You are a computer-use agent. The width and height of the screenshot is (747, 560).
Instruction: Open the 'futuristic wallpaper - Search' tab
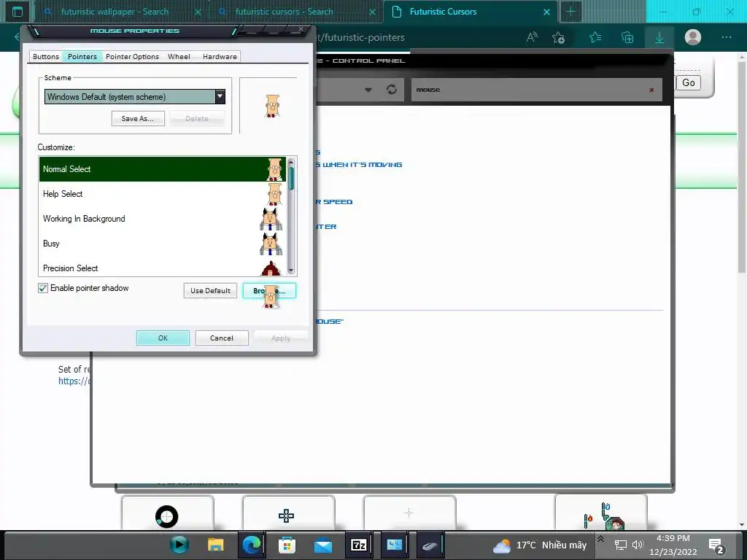(115, 12)
